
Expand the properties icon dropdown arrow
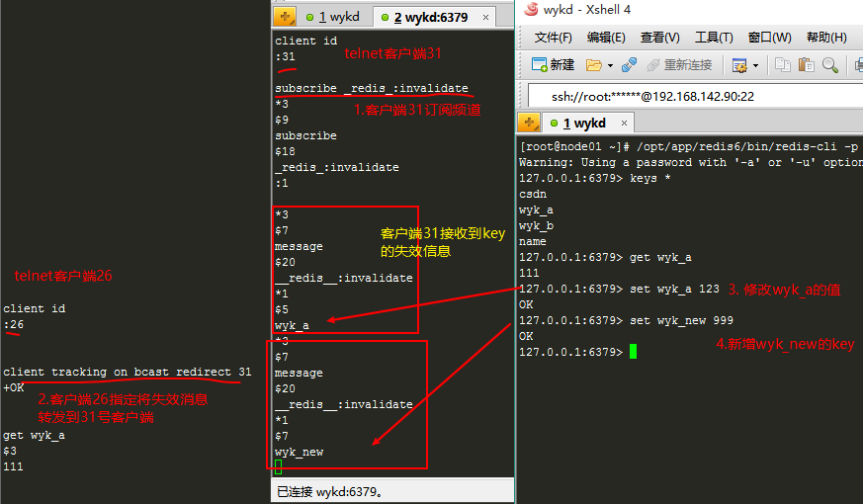[755, 65]
